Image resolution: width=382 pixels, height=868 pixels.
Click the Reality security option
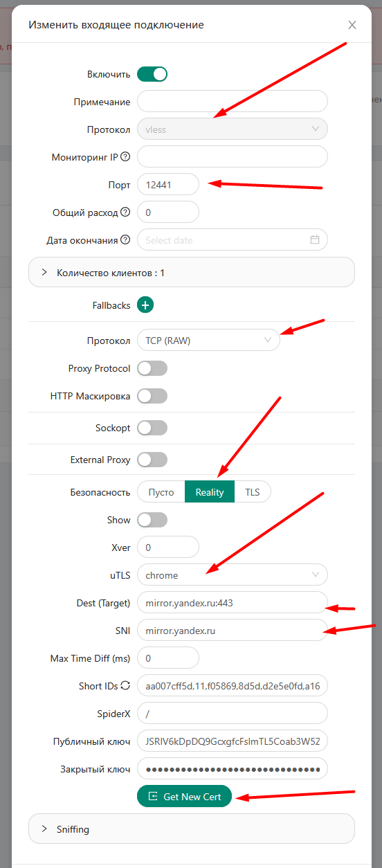[210, 492]
